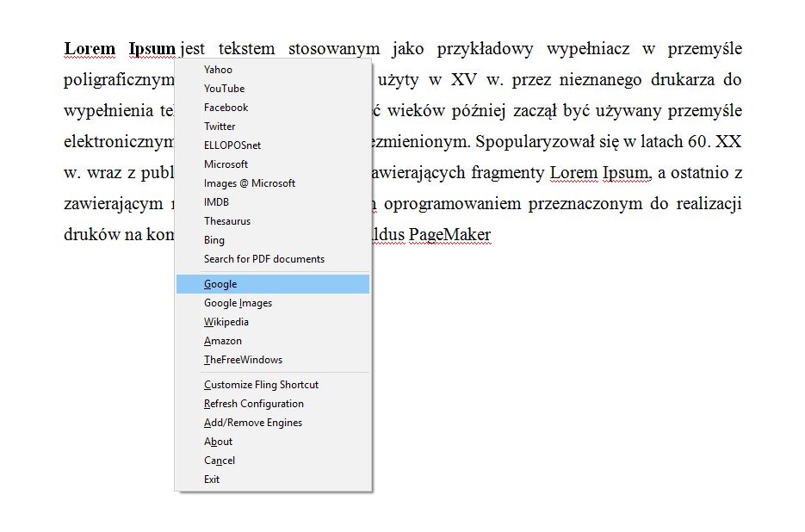Click the word drukarza in text

[x=682, y=79]
